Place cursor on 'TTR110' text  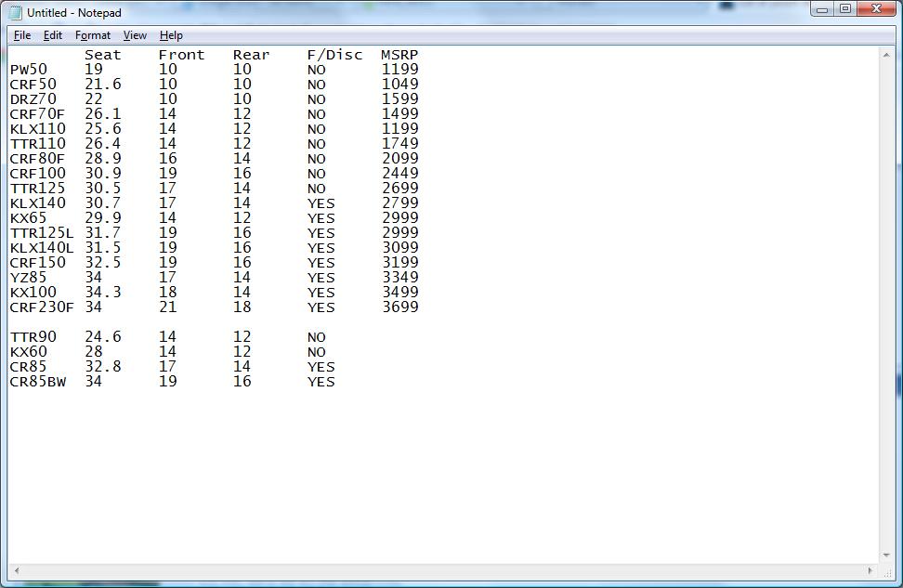(x=37, y=144)
